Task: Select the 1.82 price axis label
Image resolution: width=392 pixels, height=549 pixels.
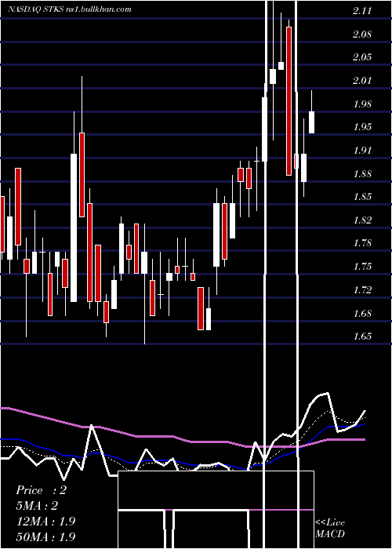Action: coord(362,220)
